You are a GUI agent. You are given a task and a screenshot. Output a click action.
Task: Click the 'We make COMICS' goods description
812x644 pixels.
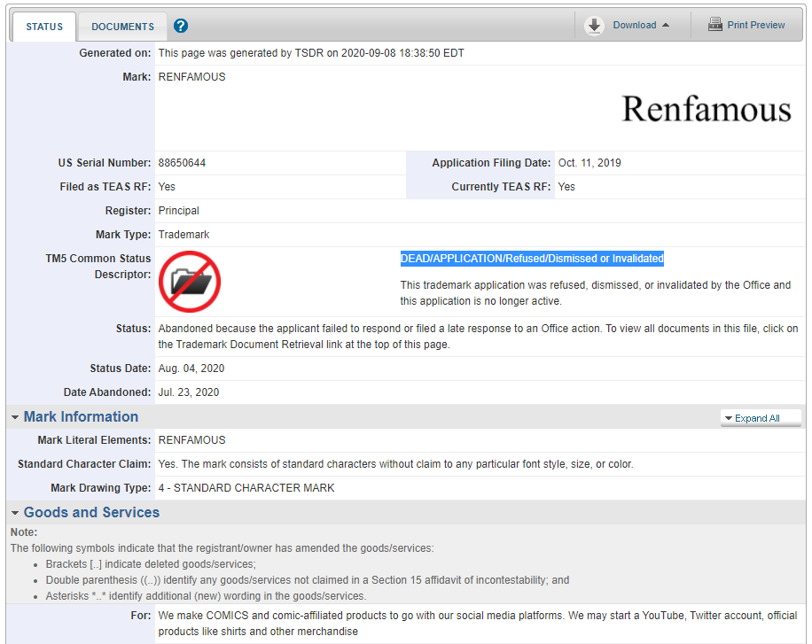478,624
